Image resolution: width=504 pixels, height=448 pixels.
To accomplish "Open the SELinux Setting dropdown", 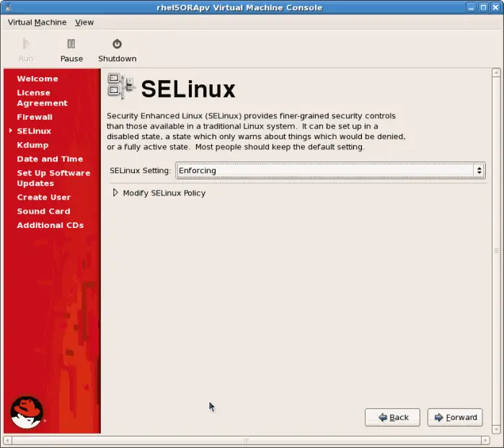I will point(330,171).
